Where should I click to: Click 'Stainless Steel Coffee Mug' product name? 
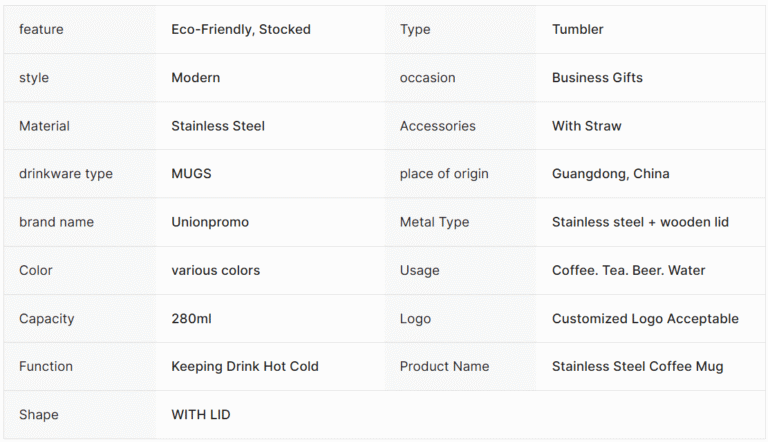tap(638, 367)
